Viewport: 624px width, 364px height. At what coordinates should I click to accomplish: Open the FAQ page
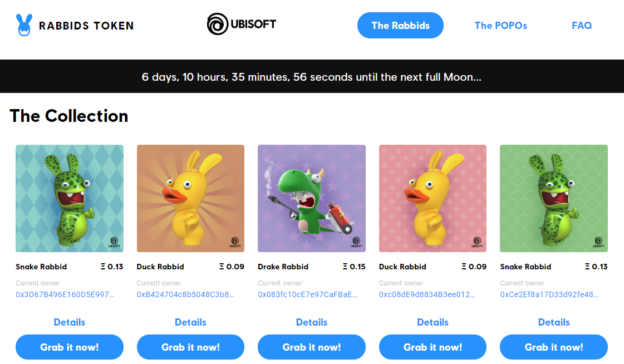(x=581, y=26)
